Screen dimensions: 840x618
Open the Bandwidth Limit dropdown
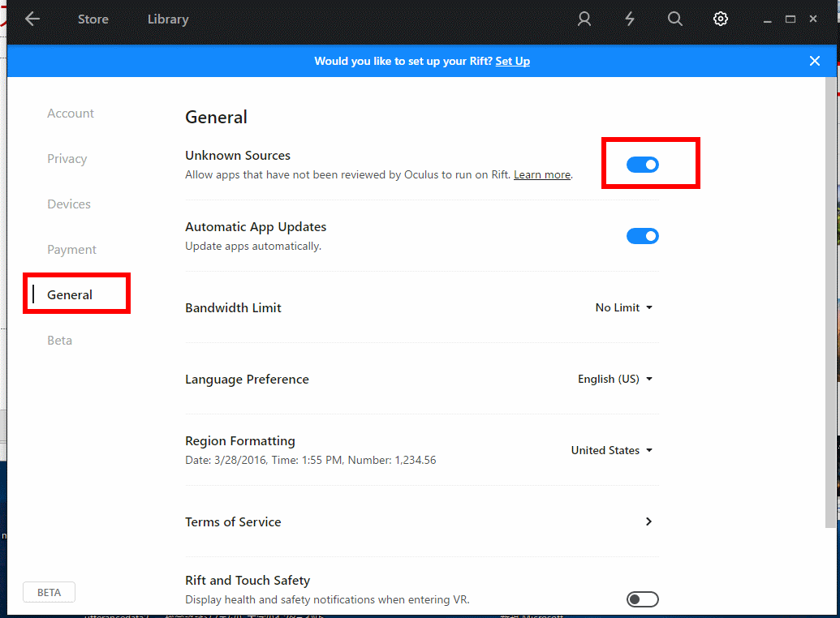click(x=623, y=307)
